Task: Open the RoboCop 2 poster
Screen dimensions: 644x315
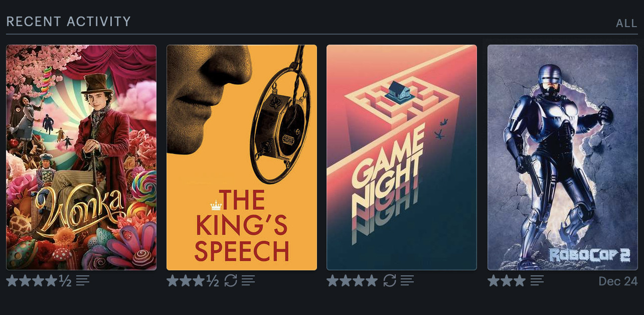Action: [563, 158]
